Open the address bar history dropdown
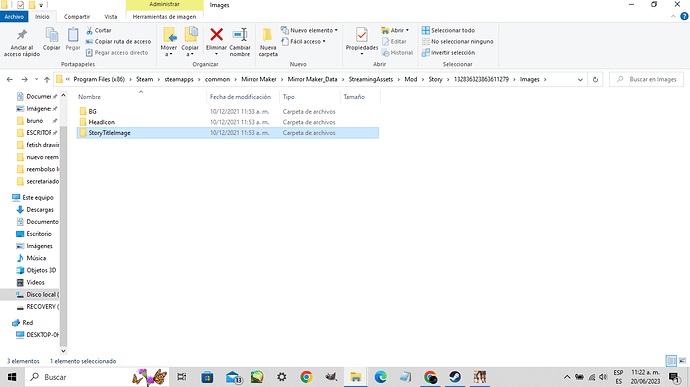 coord(580,80)
